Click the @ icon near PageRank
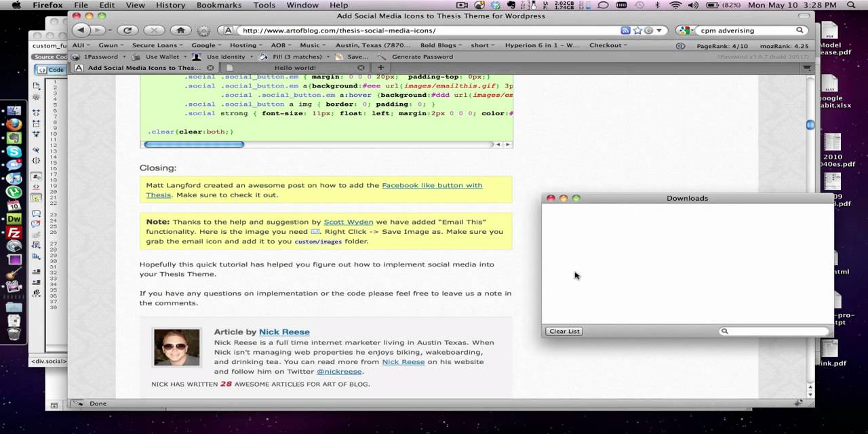868x434 pixels. coord(680,46)
